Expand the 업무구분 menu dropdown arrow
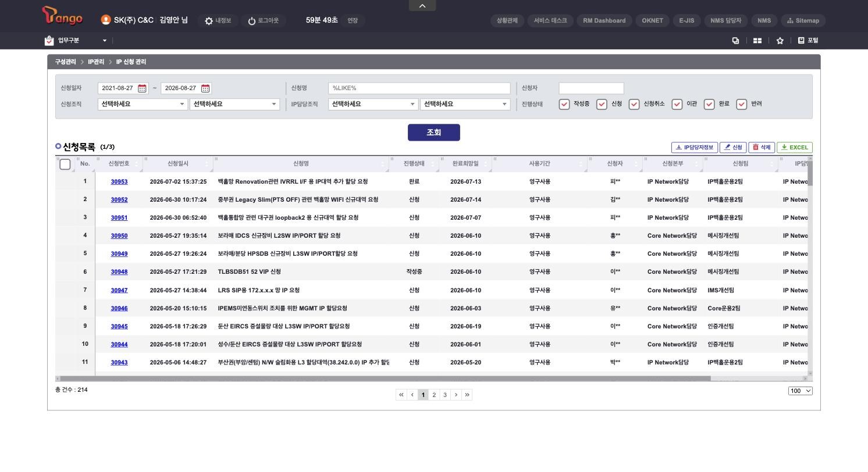This screenshot has height=472, width=868. pyautogui.click(x=105, y=41)
